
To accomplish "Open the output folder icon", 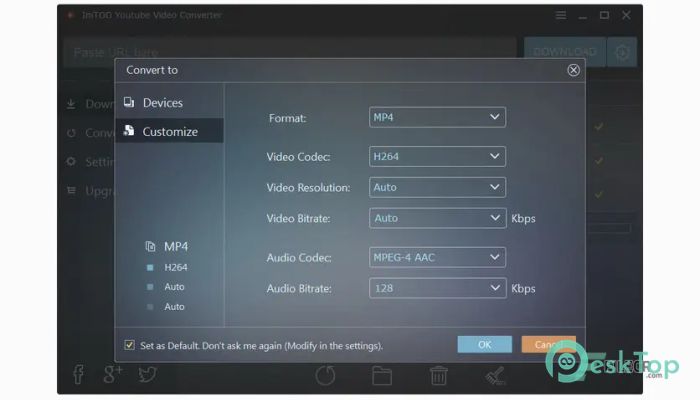I will [x=382, y=376].
